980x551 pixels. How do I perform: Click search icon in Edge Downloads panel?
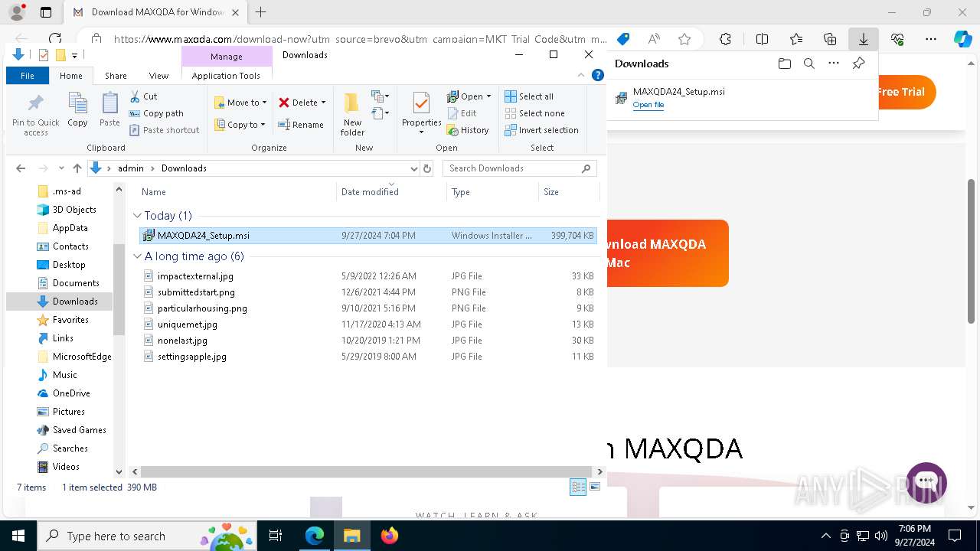[x=808, y=64]
